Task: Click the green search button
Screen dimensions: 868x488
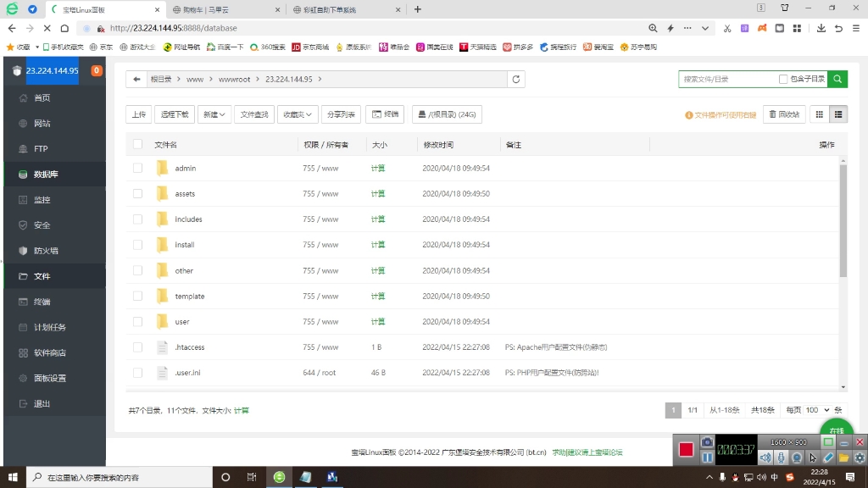Action: (837, 79)
